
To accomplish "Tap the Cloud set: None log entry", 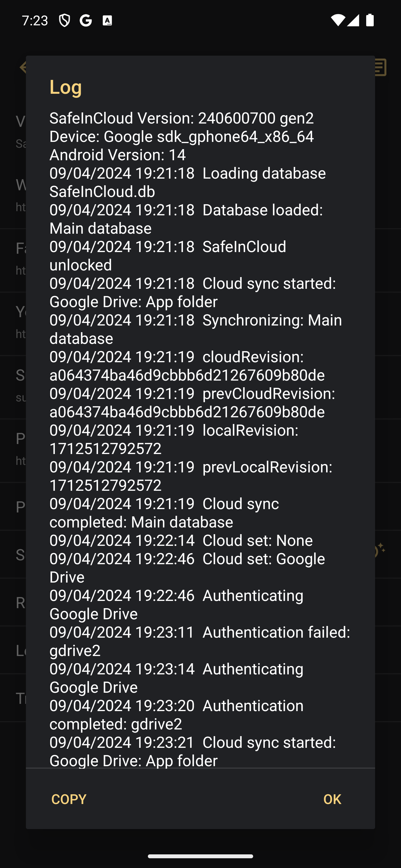I will click(181, 540).
